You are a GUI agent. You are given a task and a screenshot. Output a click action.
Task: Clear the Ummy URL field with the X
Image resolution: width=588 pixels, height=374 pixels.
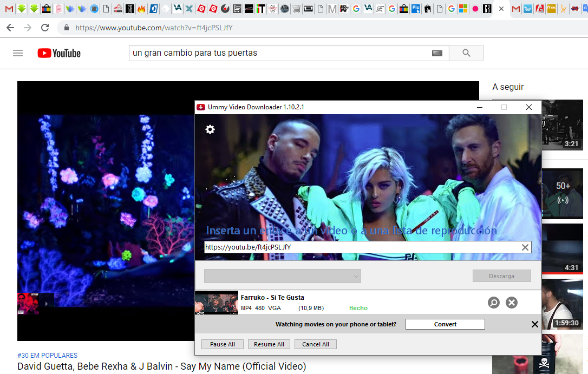(525, 247)
